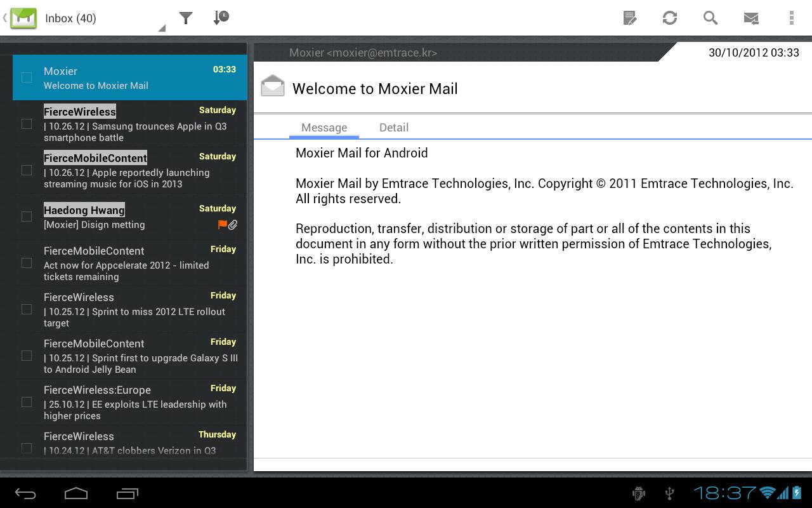Tap the Android debug notification icon
Screen dimensions: 812x508
click(639, 493)
